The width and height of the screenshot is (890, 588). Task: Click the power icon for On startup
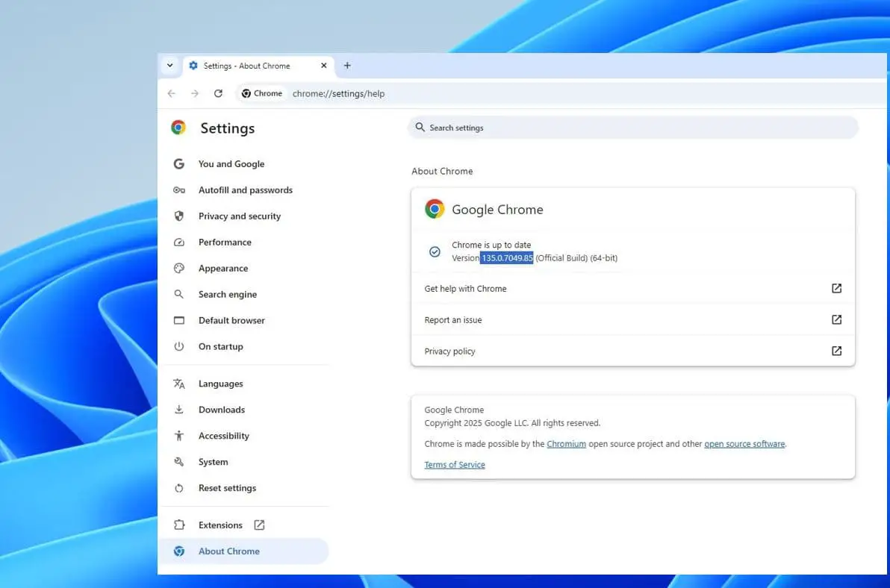click(x=178, y=346)
